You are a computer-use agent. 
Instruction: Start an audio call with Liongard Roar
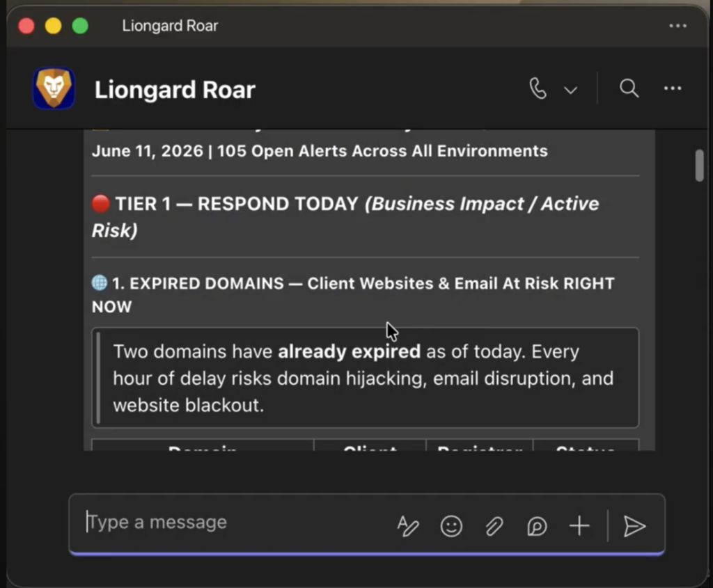538,88
